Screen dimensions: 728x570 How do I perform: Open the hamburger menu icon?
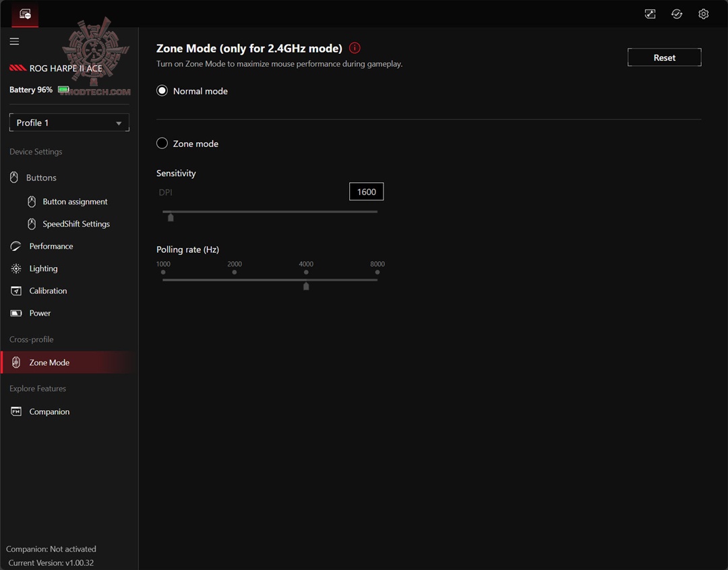[14, 41]
